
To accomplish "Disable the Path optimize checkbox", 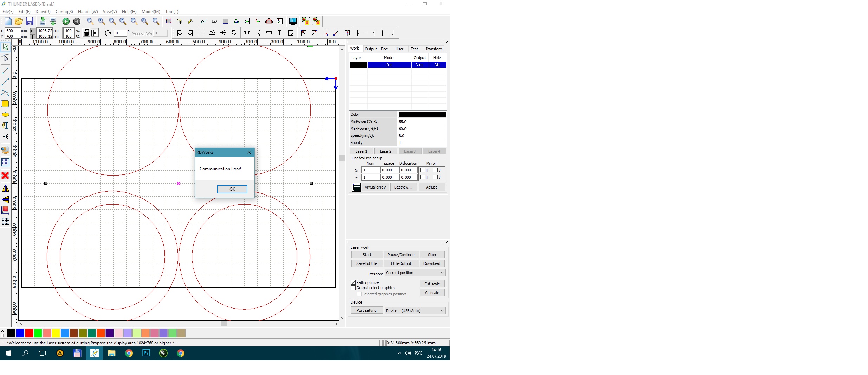I will pyautogui.click(x=353, y=282).
